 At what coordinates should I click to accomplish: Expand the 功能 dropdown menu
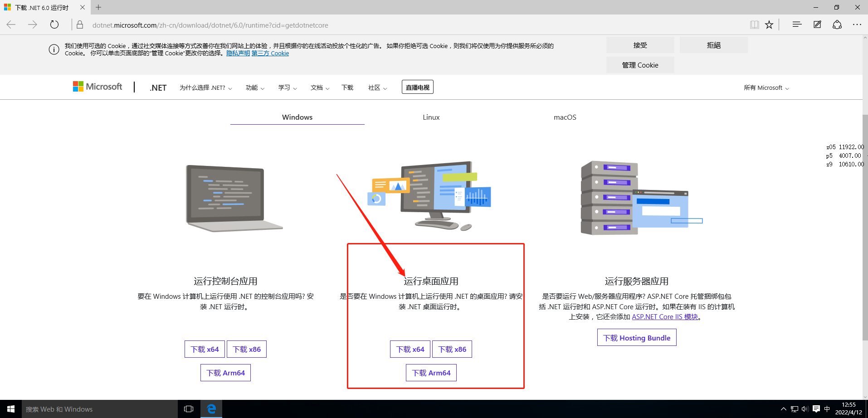[x=255, y=87]
